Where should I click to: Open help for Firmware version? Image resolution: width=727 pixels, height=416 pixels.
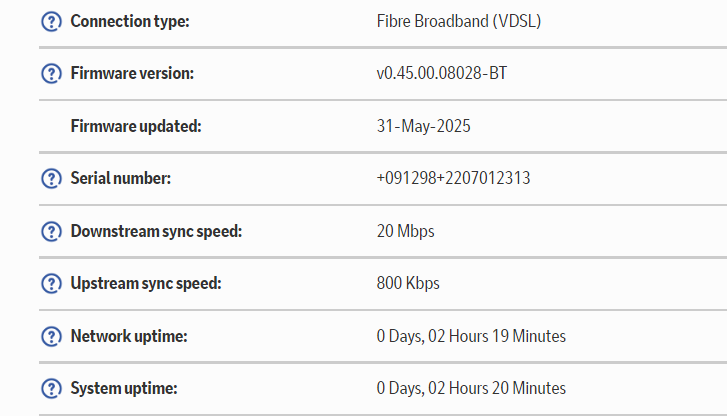51,73
